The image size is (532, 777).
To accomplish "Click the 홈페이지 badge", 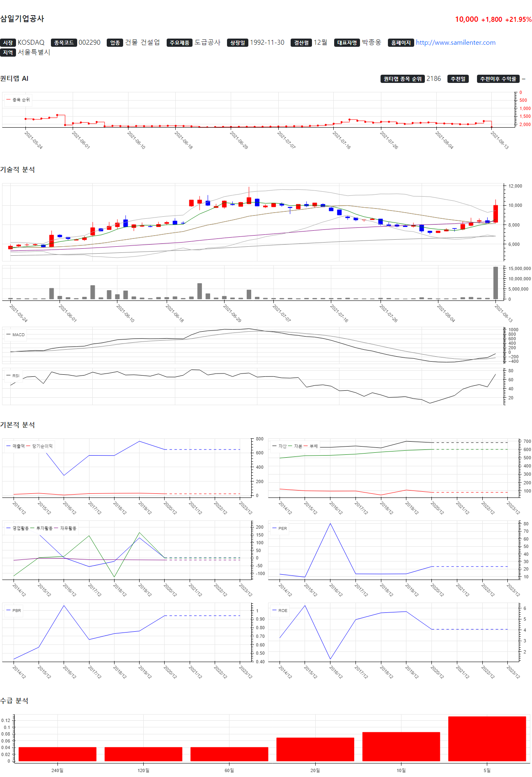I will click(401, 43).
